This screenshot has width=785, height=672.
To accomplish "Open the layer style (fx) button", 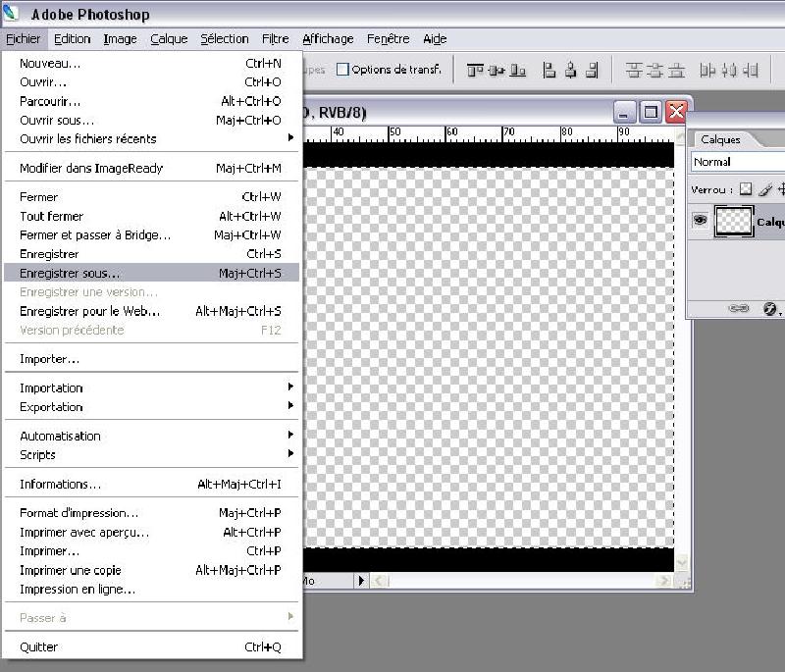I will tap(770, 308).
